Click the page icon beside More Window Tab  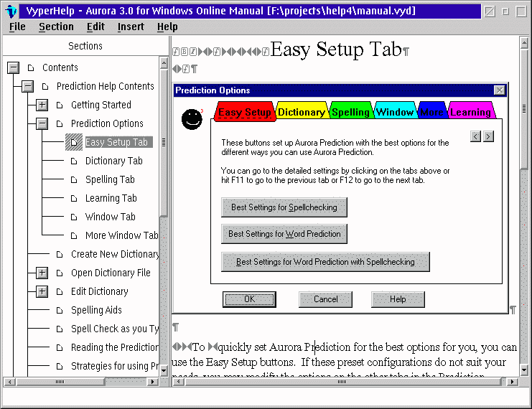tap(74, 235)
